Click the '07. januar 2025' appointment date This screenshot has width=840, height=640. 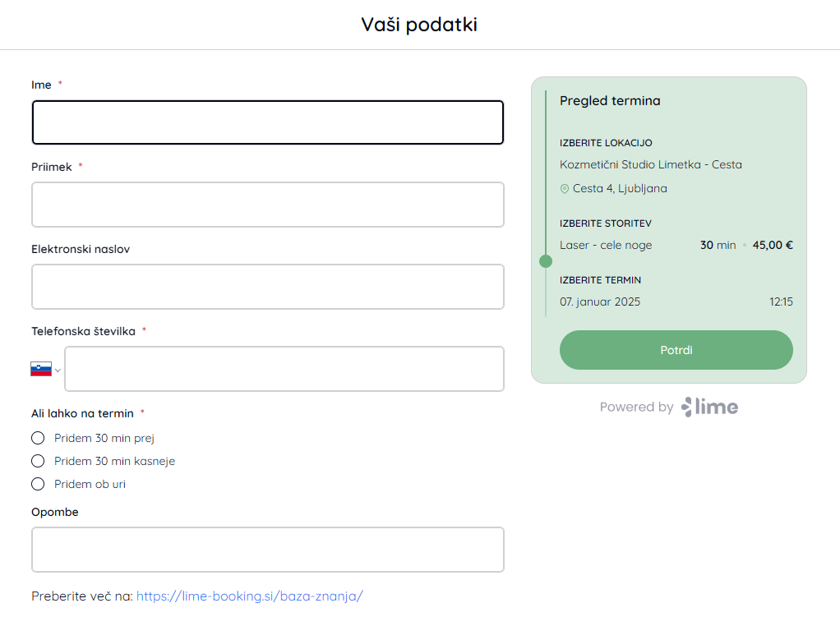[600, 302]
